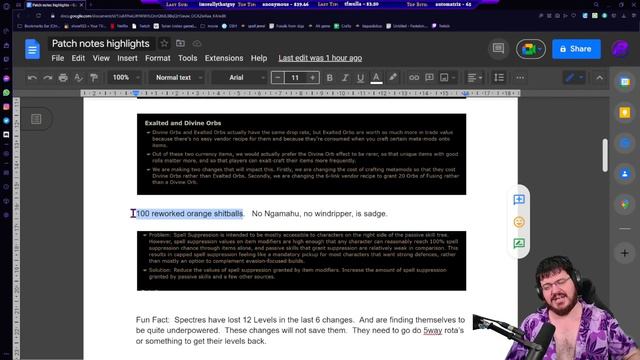640x360 pixels.
Task: Open the Calendar side panel
Action: (624, 82)
